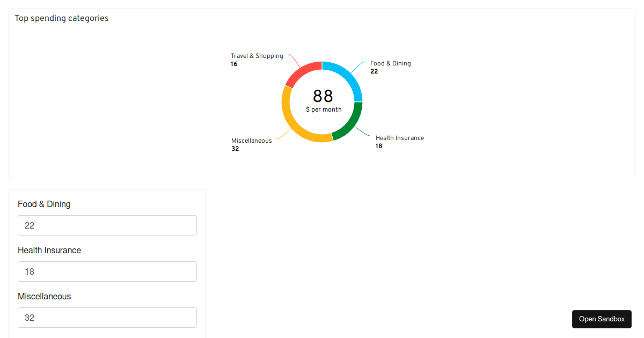This screenshot has height=338, width=644.
Task: Click inside the Food & Dining input field
Action: click(x=107, y=225)
